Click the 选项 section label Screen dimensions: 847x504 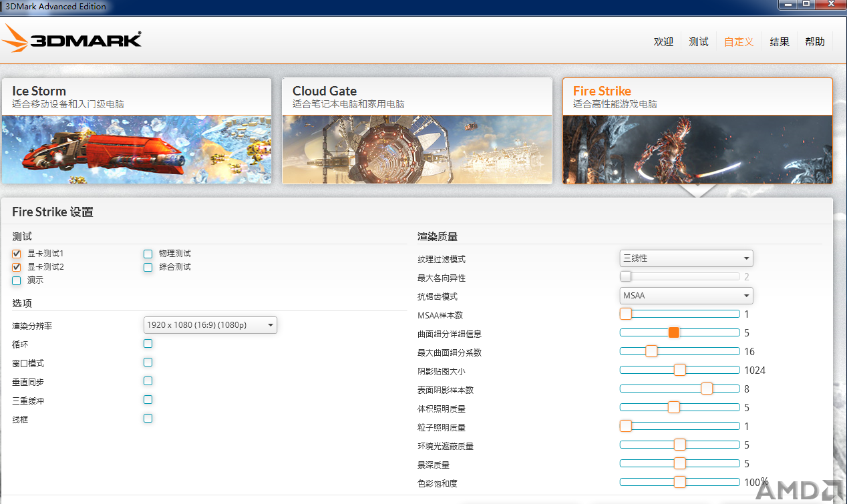tap(22, 303)
